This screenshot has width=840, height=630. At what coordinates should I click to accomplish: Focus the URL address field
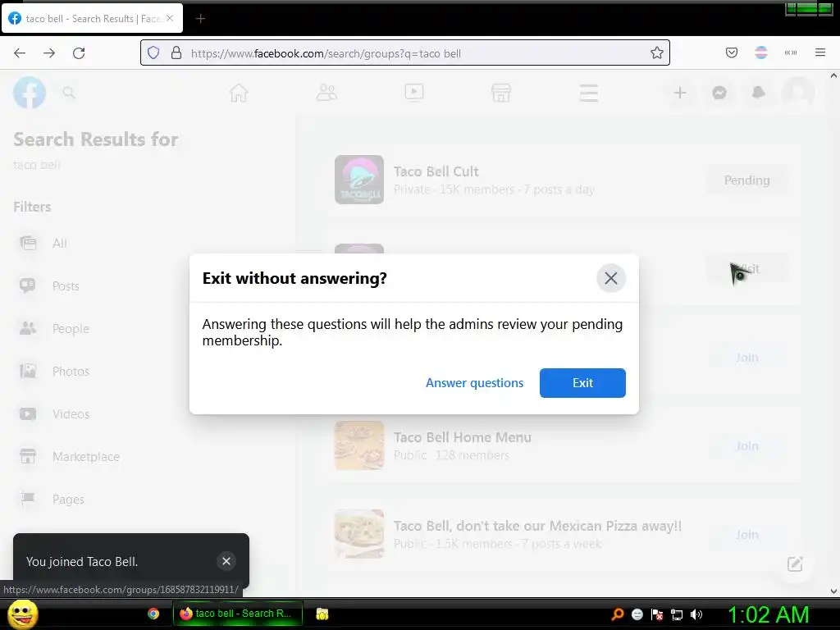pos(405,53)
